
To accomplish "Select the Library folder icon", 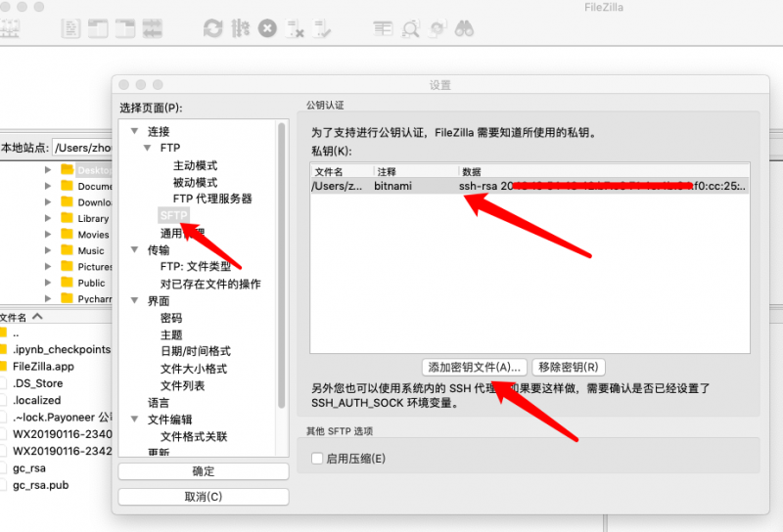I will (x=67, y=217).
